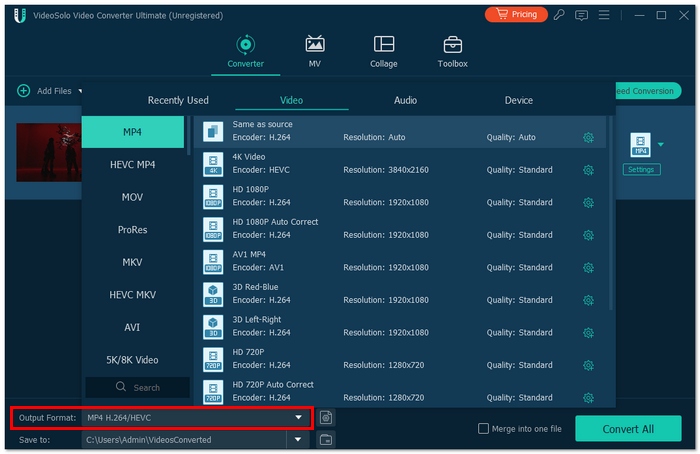Viewport: 700px width, 454px height.
Task: Expand the dropdown beside MP4 icon
Action: tap(661, 144)
